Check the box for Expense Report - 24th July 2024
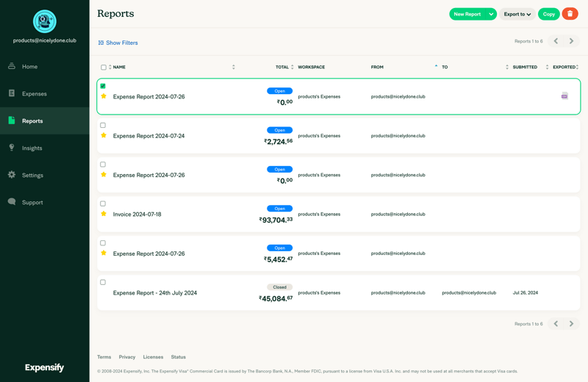 [x=103, y=282]
